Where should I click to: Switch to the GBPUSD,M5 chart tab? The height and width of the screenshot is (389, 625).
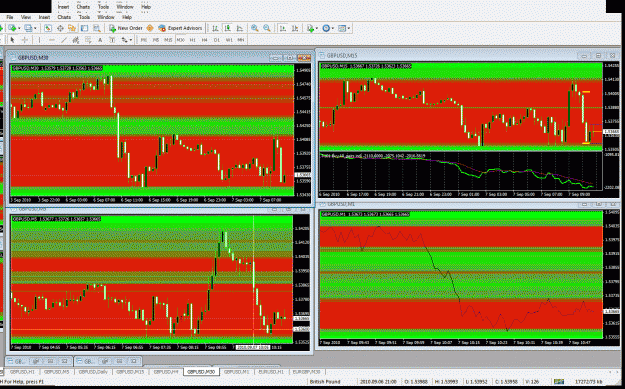pyautogui.click(x=57, y=371)
